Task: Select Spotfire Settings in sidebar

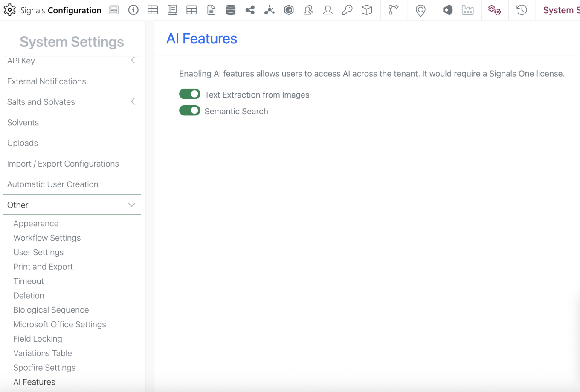Action: point(44,368)
